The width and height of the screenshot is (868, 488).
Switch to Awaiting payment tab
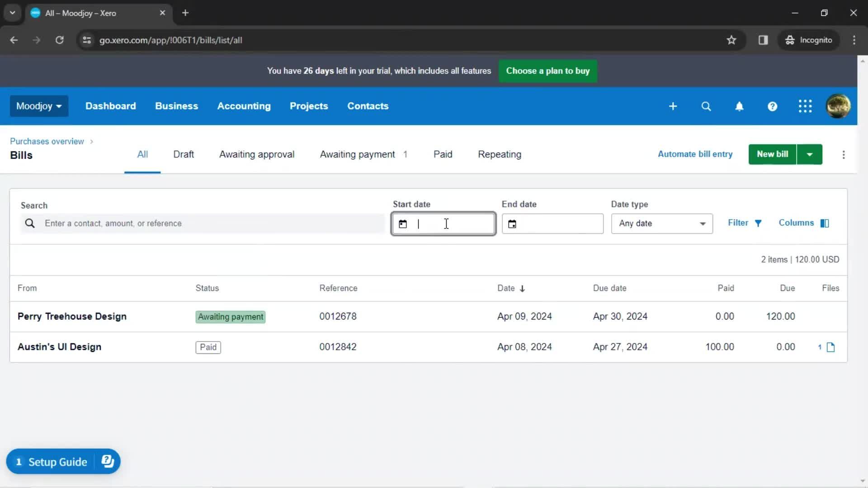tap(363, 155)
